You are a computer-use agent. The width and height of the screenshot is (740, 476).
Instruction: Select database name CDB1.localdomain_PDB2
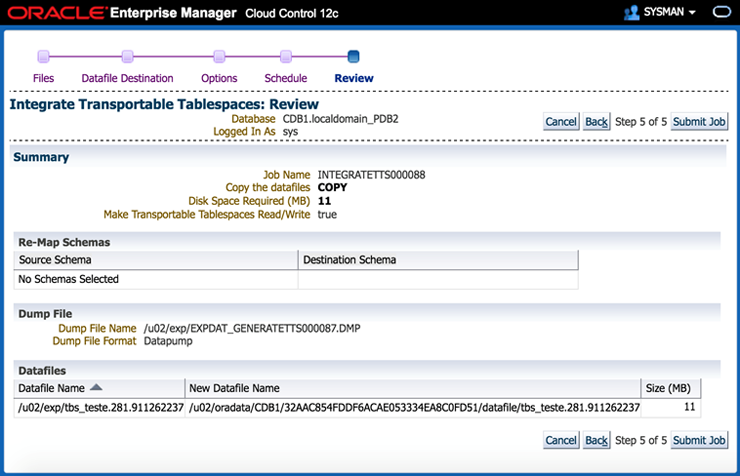tap(341, 119)
